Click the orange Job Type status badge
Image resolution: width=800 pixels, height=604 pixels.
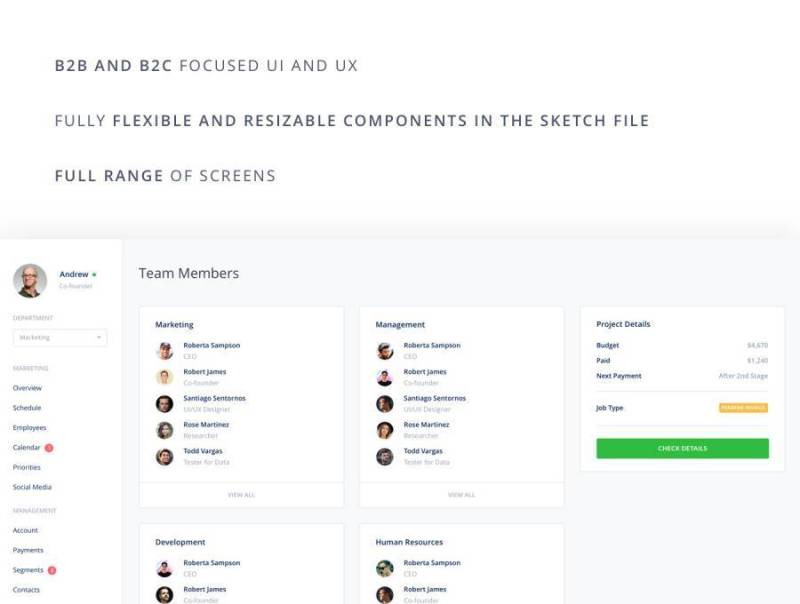[x=743, y=407]
